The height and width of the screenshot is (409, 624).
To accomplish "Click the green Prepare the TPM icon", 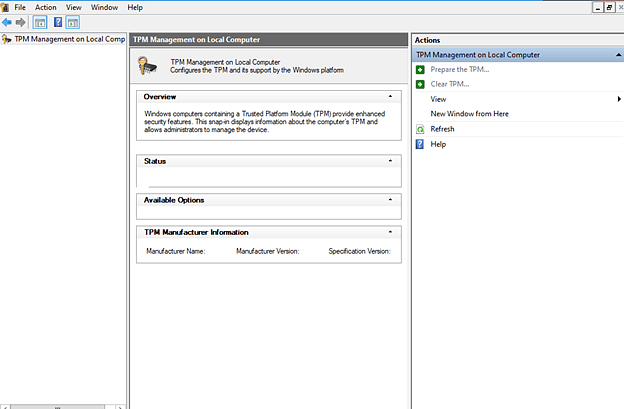I will [x=420, y=70].
